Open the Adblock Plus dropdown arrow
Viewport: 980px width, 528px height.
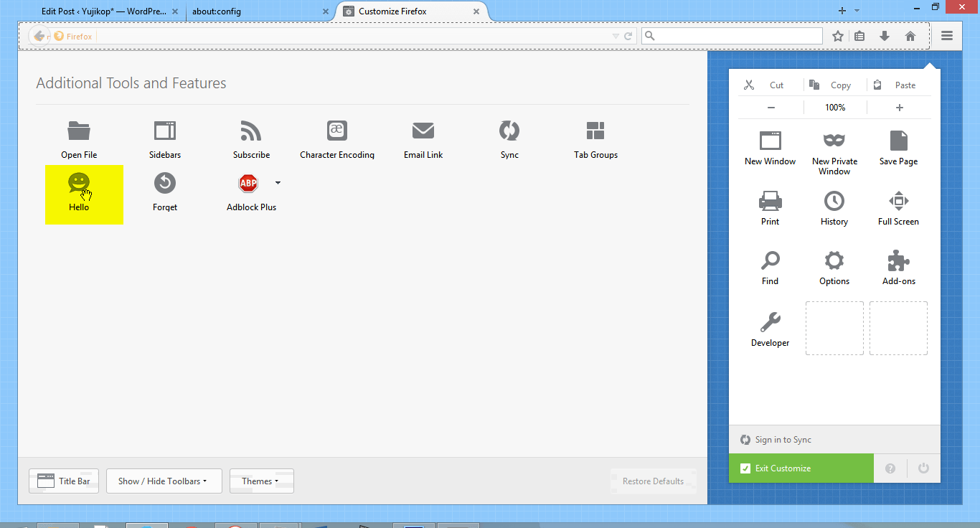click(x=278, y=183)
